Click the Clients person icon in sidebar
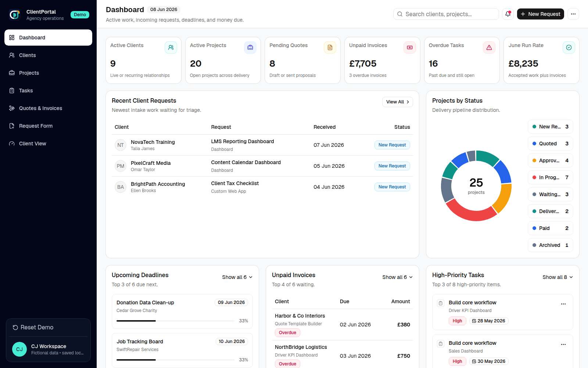Image resolution: width=588 pixels, height=368 pixels. 12,55
